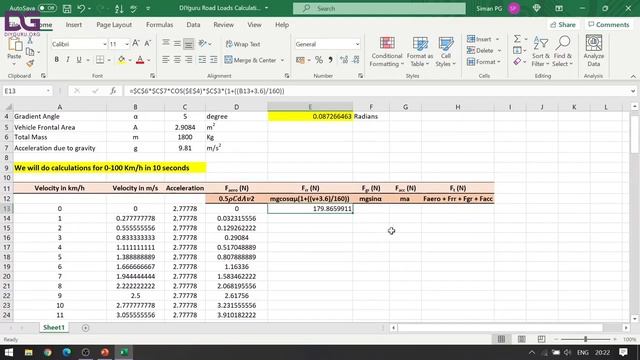This screenshot has width=640, height=360.
Task: Click the Borders icon
Action: tap(100, 60)
